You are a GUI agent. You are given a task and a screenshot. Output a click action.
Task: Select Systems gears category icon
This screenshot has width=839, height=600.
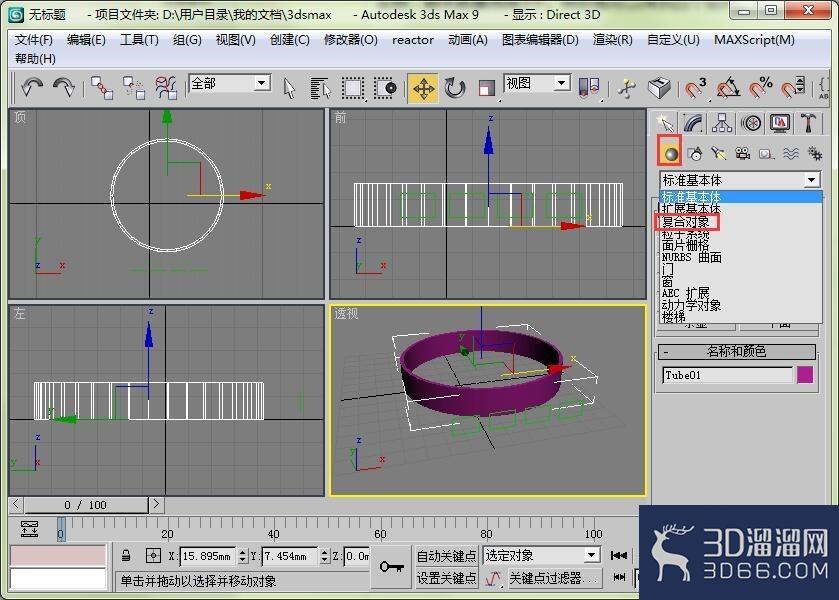pyautogui.click(x=815, y=154)
